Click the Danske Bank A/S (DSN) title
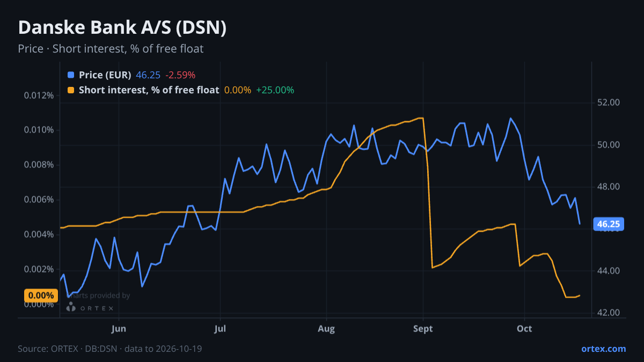 click(x=122, y=28)
